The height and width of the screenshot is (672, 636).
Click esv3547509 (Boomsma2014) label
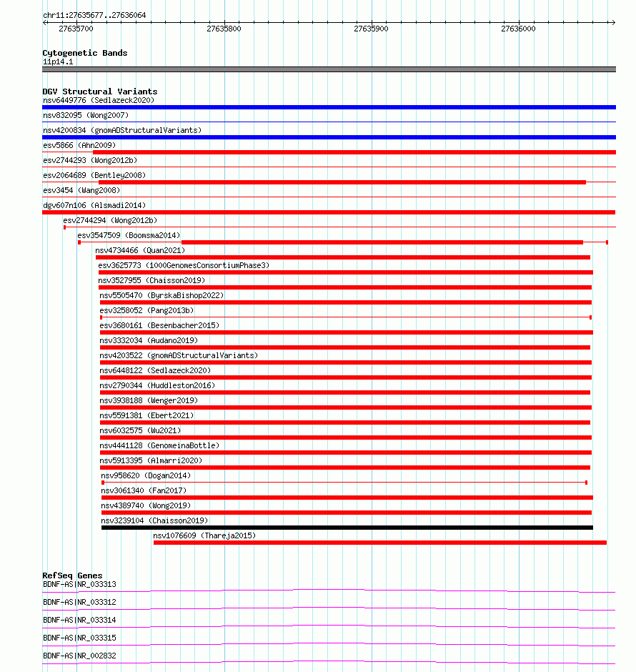(x=129, y=235)
